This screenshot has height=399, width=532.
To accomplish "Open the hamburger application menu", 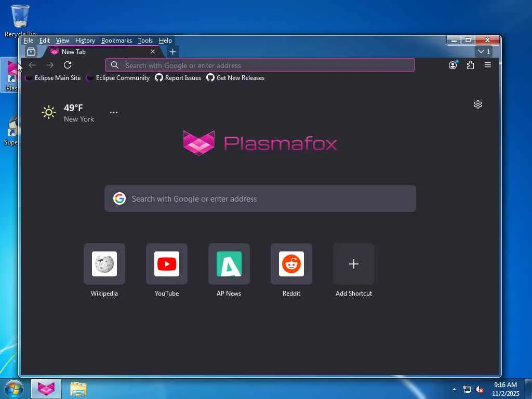I will [x=488, y=65].
